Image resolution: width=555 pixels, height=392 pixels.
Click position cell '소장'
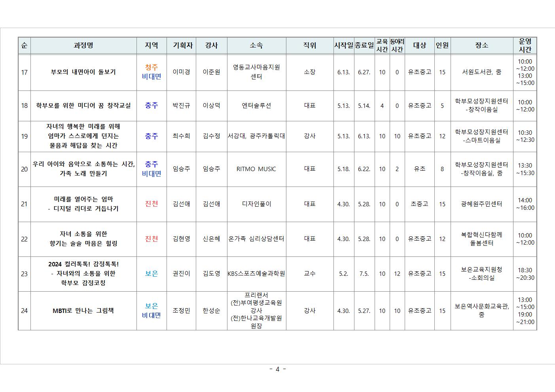point(310,72)
